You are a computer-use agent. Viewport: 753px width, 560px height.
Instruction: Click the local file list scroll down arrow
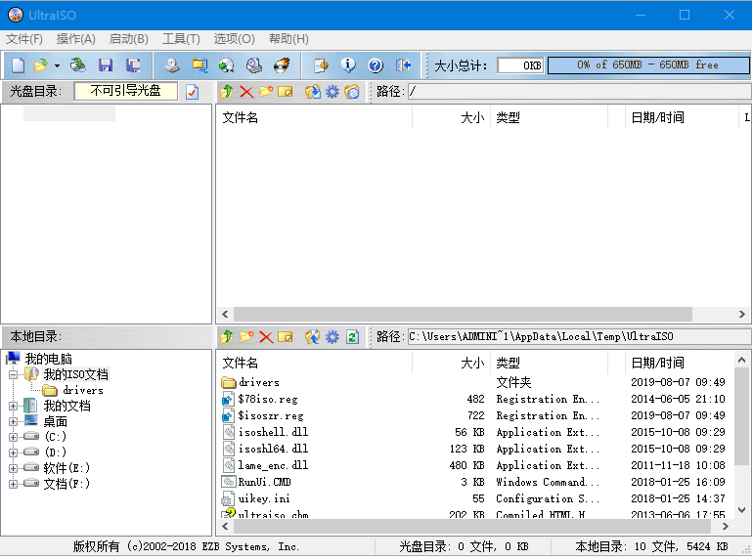(x=741, y=509)
